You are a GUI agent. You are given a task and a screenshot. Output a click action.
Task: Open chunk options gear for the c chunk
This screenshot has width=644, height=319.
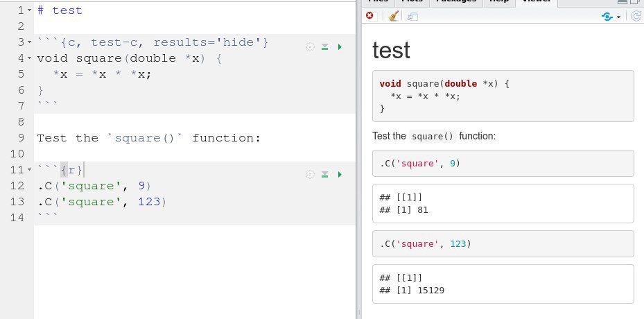point(310,47)
